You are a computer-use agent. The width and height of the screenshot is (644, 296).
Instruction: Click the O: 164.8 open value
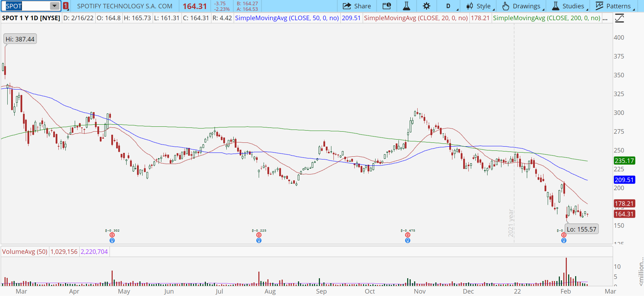click(x=108, y=18)
